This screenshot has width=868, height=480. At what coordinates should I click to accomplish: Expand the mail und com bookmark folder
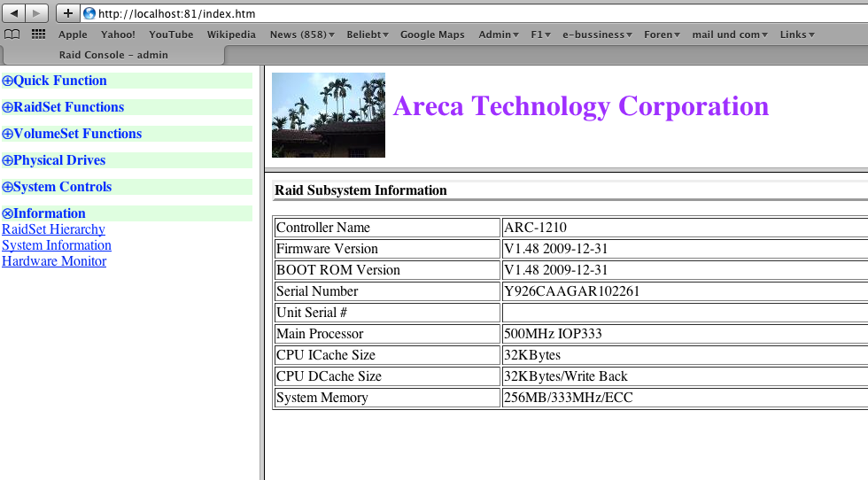(730, 35)
